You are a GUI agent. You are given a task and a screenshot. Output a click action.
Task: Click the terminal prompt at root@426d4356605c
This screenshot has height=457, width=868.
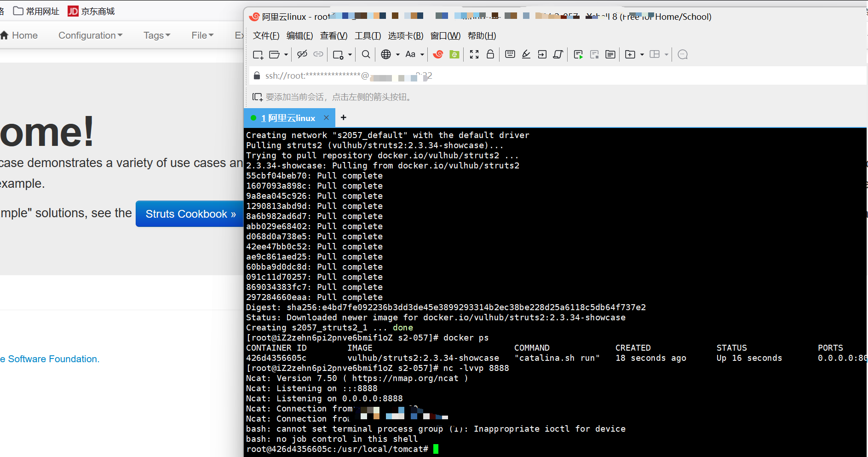[337, 449]
